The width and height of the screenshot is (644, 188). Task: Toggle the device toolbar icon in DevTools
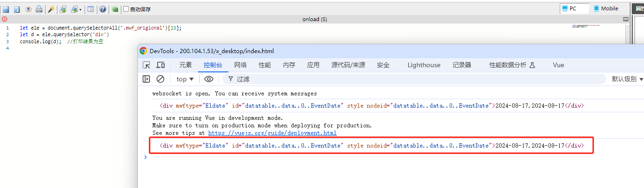click(161, 65)
